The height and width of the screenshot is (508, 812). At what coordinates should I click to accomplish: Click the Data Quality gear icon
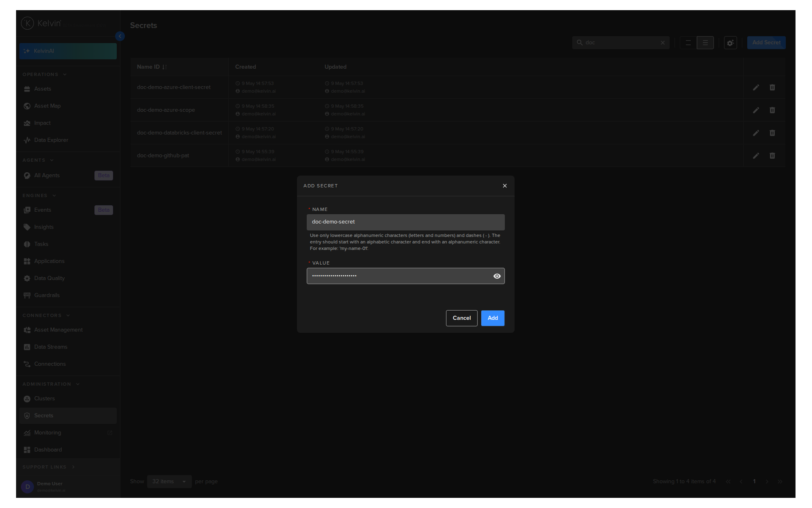click(x=27, y=278)
